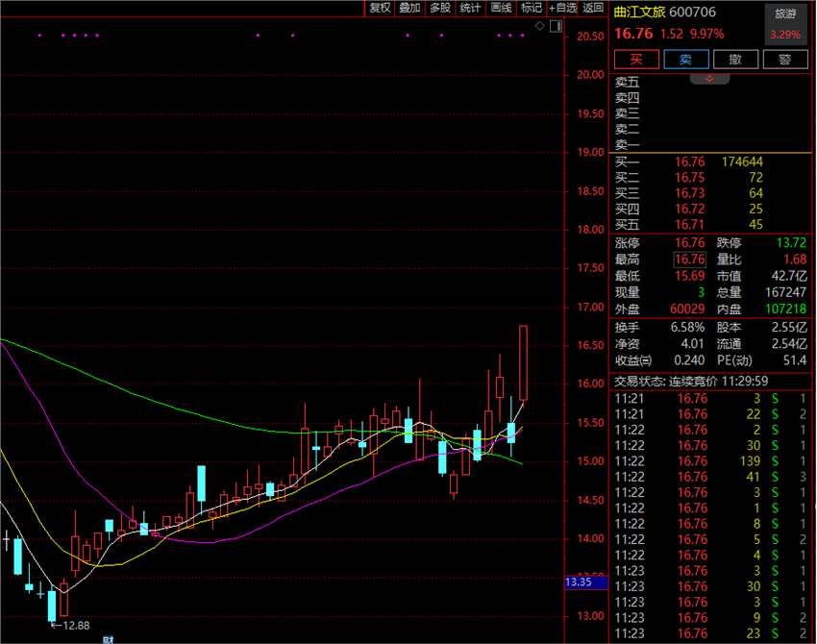
Task: Click the boxed 最高 value 16.76
Action: (x=690, y=260)
